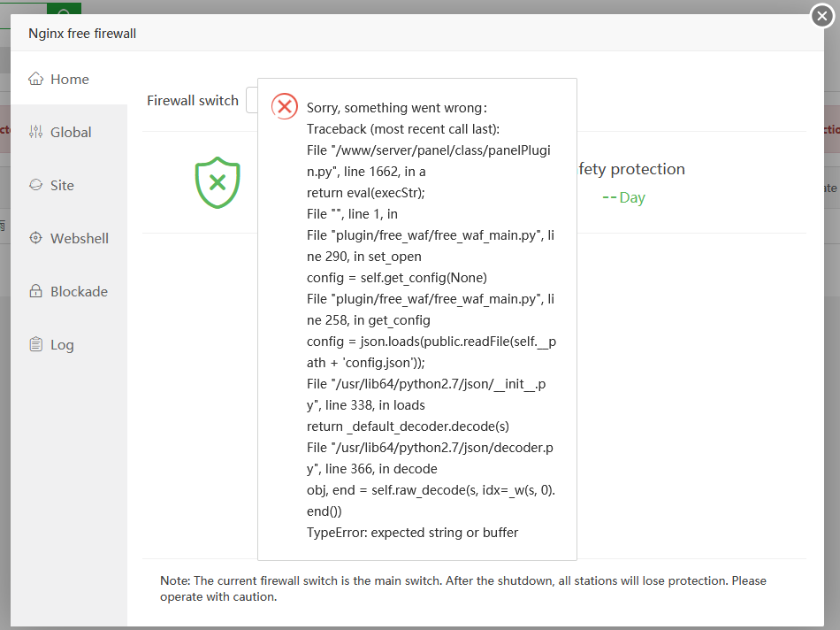Click the green search button behind dialog
The height and width of the screenshot is (630, 840).
click(64, 8)
